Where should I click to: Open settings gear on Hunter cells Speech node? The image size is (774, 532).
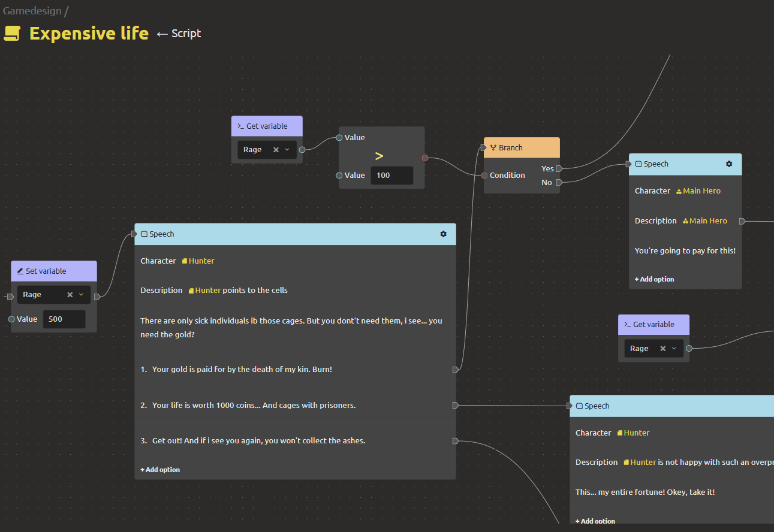(444, 234)
